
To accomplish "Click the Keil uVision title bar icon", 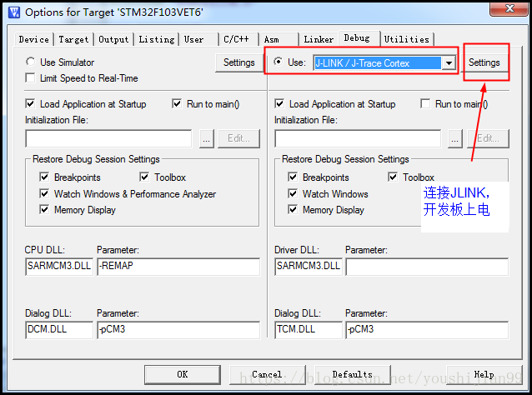I will tap(14, 12).
